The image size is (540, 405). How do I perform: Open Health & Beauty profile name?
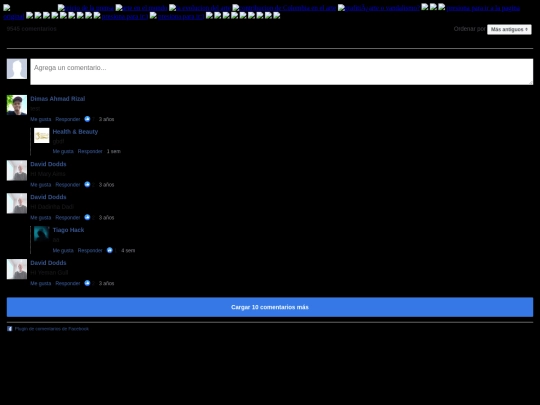coord(75,132)
